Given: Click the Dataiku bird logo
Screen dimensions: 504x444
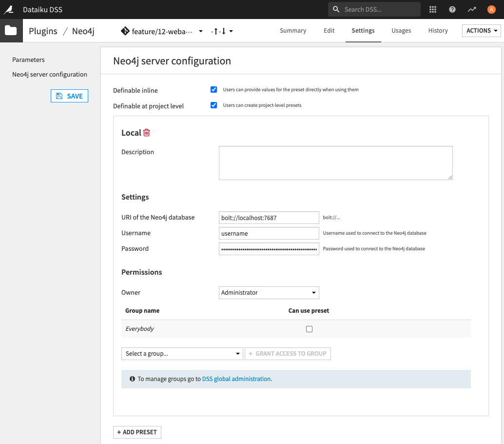Looking at the screenshot, I should tap(9, 10).
